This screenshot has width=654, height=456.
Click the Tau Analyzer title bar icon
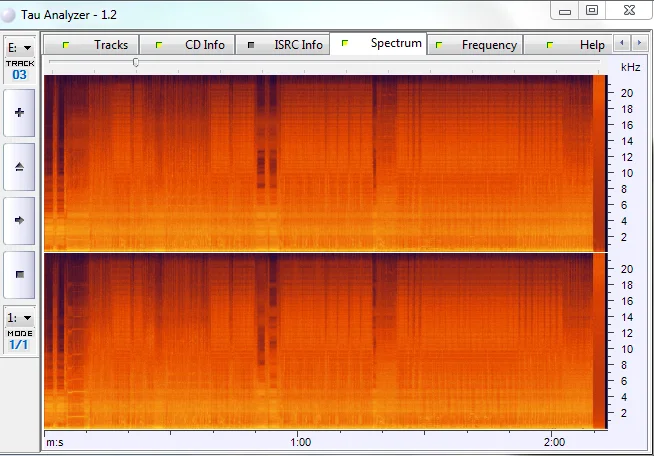coord(8,15)
